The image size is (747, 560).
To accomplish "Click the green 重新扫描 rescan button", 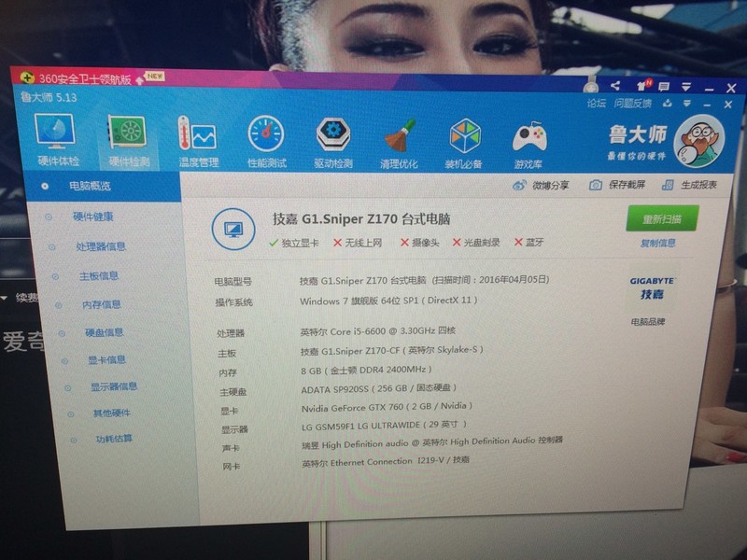I will 662,218.
